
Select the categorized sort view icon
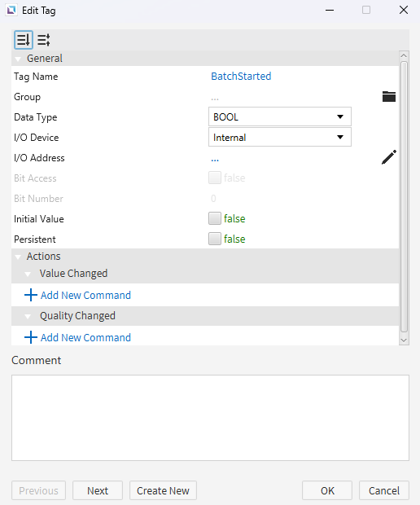[23, 40]
